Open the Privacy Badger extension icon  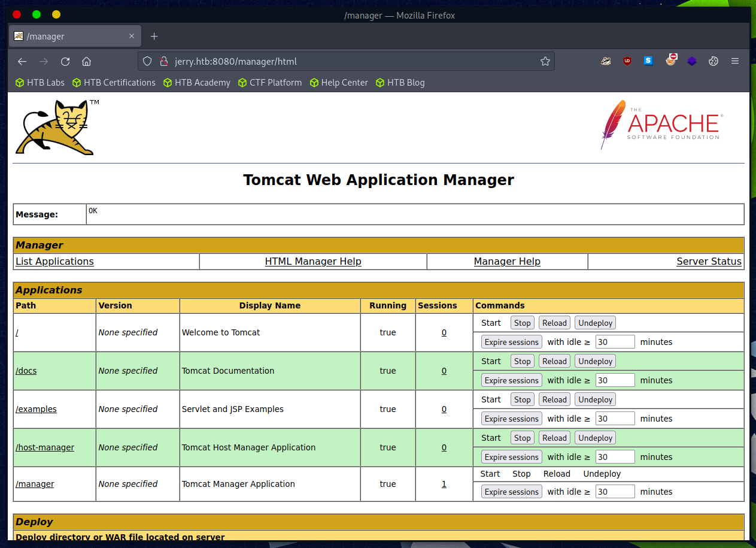pos(606,60)
